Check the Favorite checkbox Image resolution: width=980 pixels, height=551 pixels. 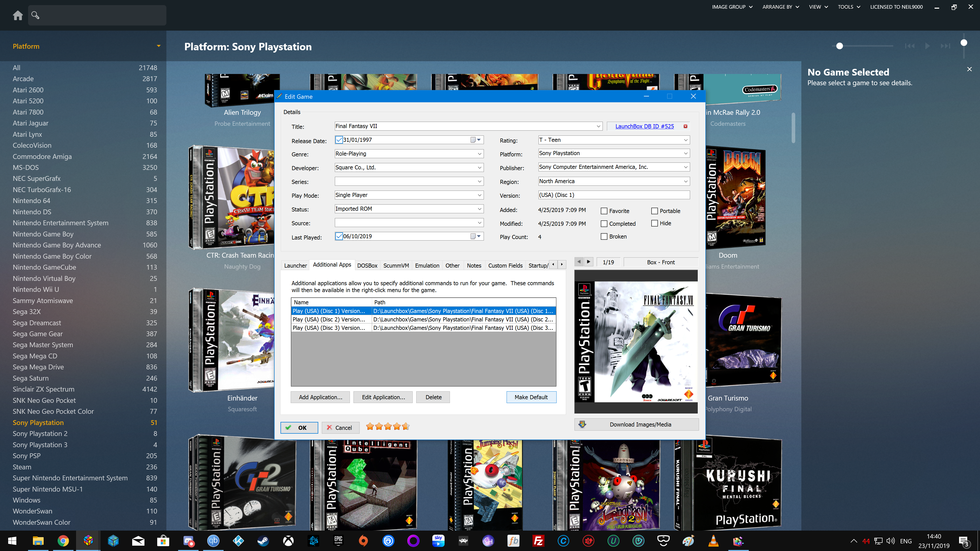[604, 211]
